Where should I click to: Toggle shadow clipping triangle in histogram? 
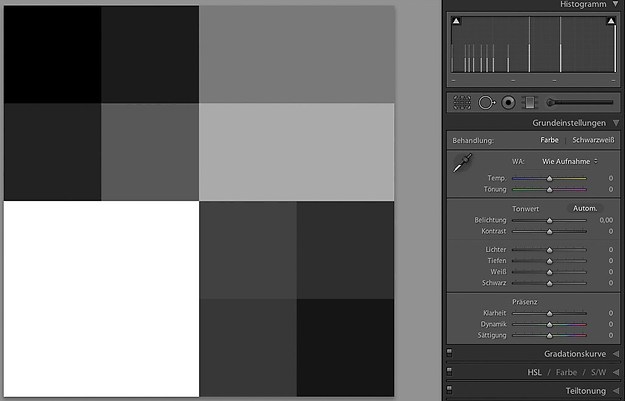pyautogui.click(x=457, y=21)
